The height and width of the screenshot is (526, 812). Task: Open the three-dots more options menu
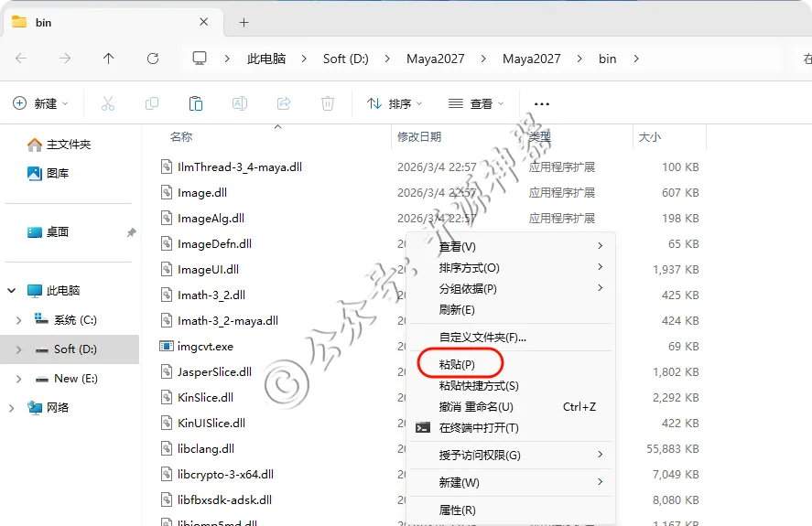[x=542, y=104]
